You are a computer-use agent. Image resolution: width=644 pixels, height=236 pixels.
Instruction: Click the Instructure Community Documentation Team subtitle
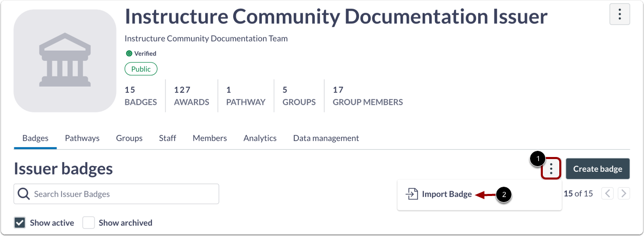(206, 38)
